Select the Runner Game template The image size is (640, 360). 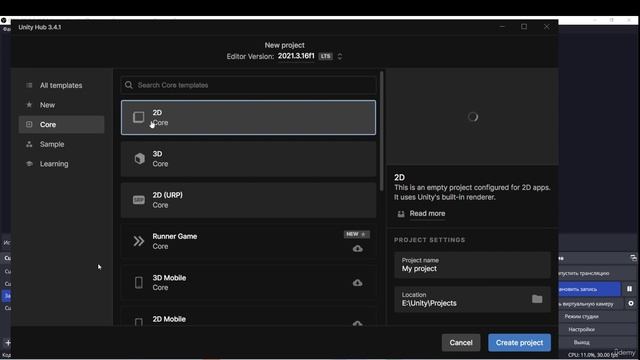(x=248, y=241)
